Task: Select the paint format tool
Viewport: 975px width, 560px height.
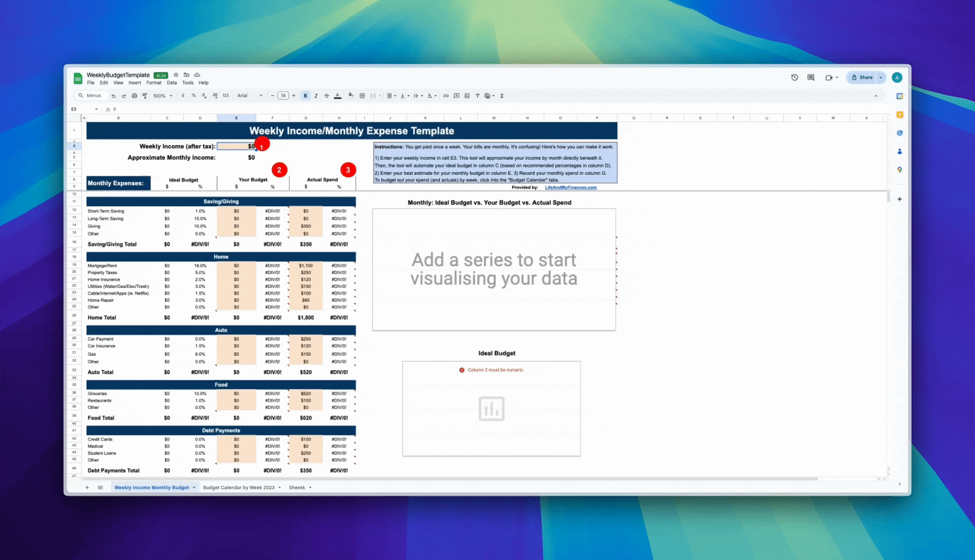Action: click(145, 96)
